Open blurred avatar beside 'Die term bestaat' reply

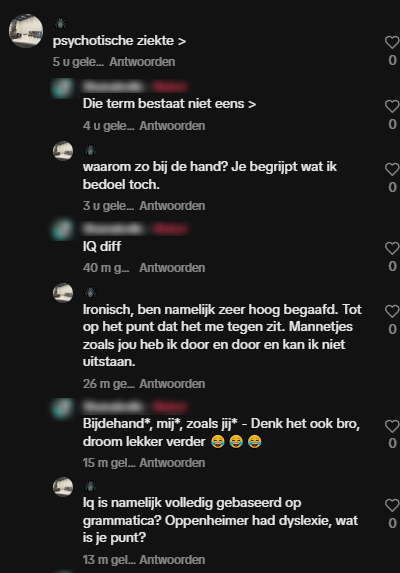pos(63,88)
